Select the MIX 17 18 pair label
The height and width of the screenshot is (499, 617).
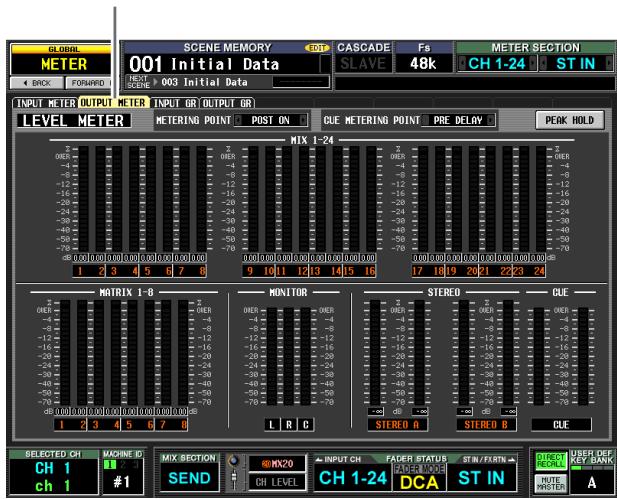[428, 271]
